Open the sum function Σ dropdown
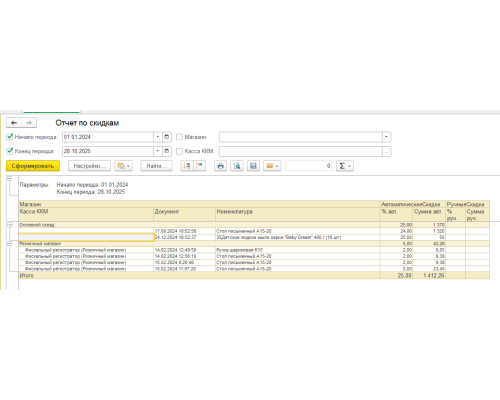 (x=345, y=166)
